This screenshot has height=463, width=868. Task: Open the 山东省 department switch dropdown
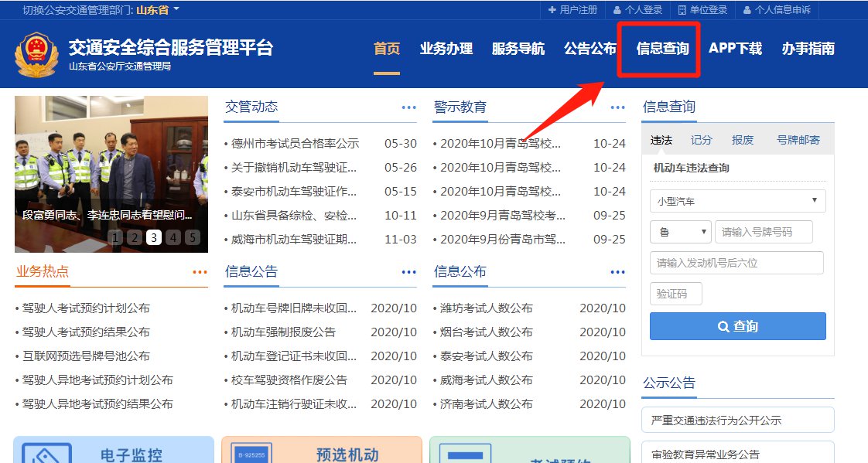(158, 10)
